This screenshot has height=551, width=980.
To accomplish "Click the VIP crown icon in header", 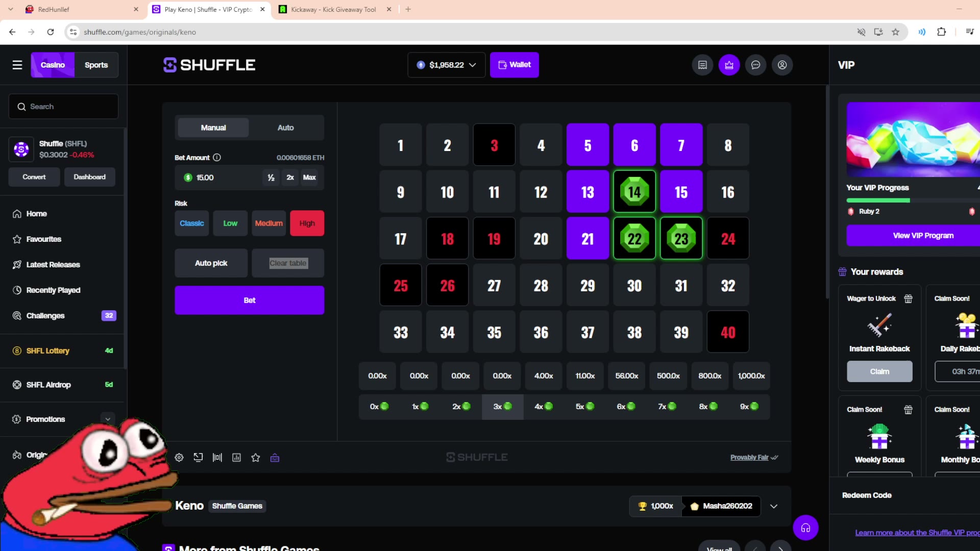I will click(729, 65).
